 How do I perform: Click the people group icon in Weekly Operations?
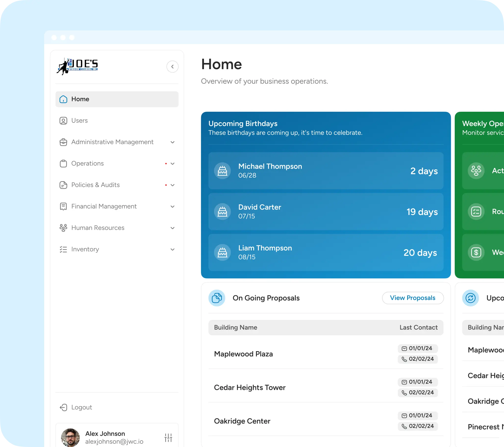[476, 171]
